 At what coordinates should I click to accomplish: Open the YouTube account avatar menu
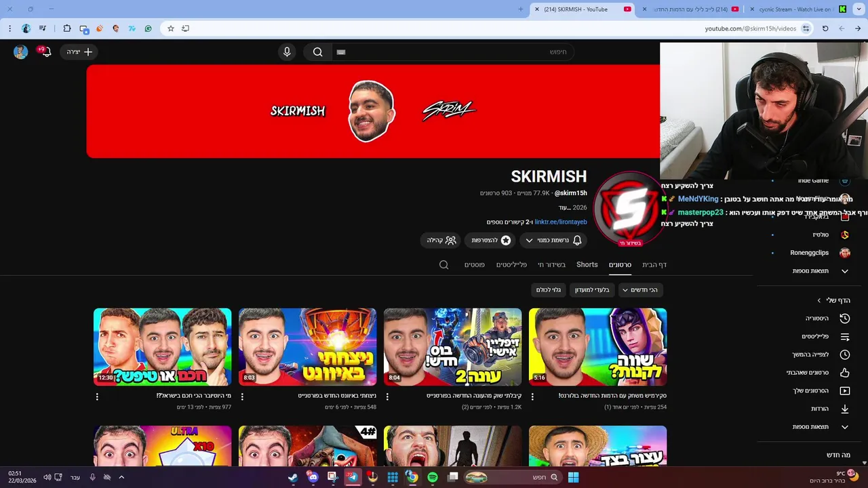click(x=21, y=52)
